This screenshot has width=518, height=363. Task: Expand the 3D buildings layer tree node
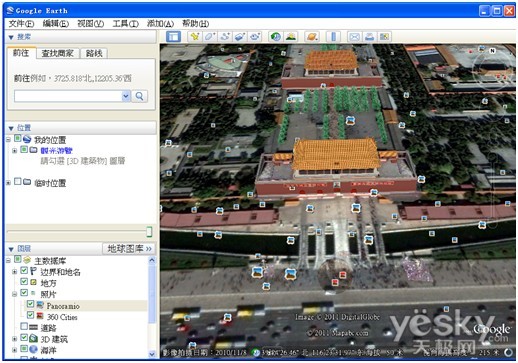[x=14, y=339]
